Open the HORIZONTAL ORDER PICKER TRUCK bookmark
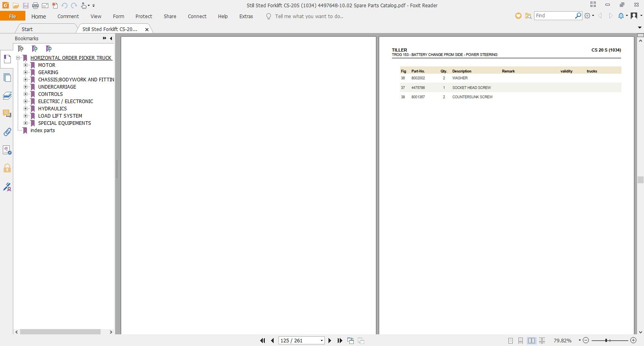644x346 pixels. click(71, 58)
